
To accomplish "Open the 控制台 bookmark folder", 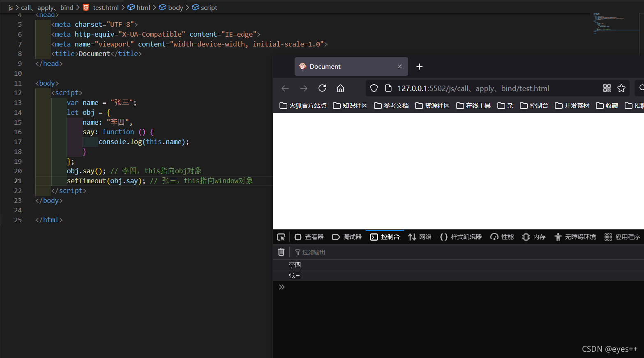I will tap(534, 106).
